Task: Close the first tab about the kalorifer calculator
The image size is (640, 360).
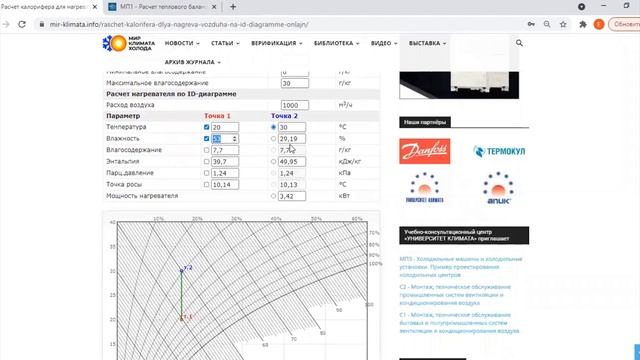Action: pos(95,7)
